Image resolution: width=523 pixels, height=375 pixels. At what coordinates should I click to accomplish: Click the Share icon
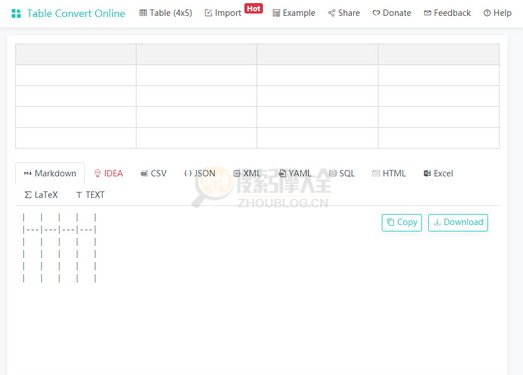(x=331, y=13)
